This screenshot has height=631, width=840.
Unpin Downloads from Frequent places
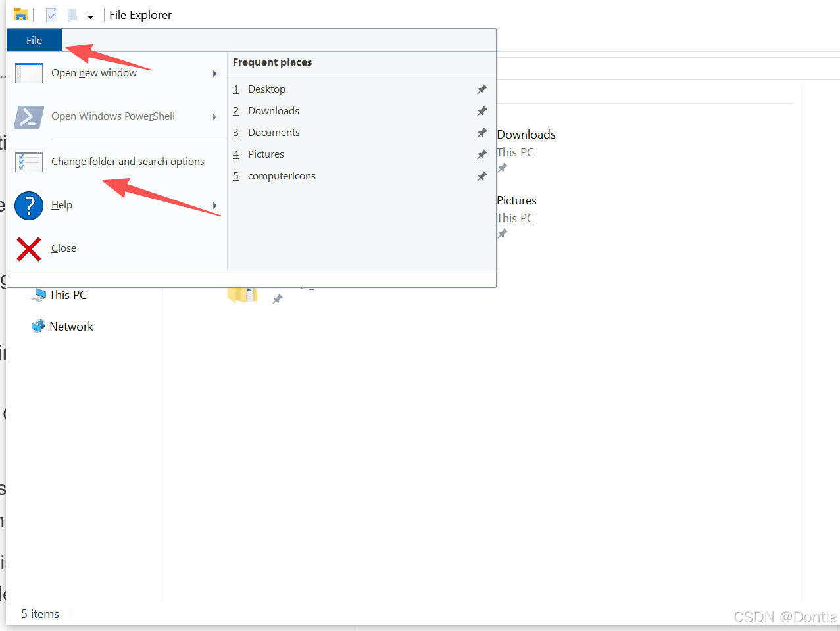[482, 111]
